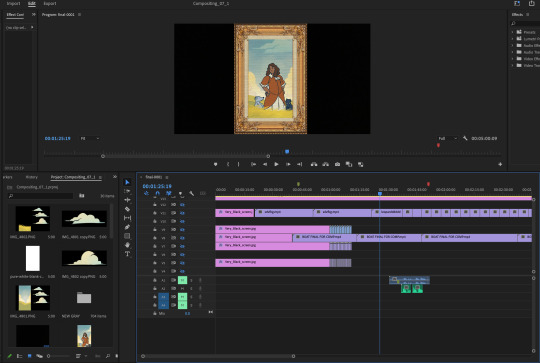
Task: Expand the Video Effects folder
Action: pos(512,59)
